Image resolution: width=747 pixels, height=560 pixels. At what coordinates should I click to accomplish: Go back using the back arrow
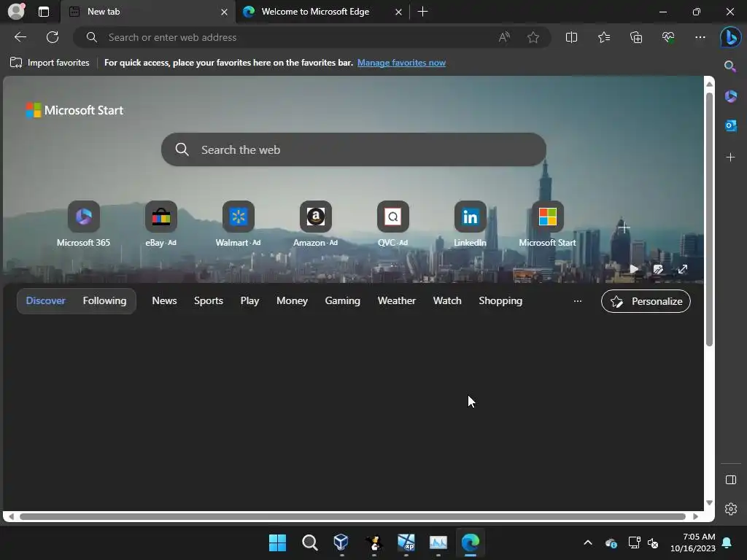pyautogui.click(x=20, y=37)
